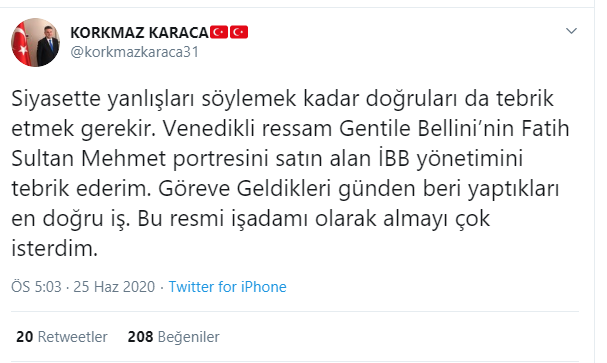Open Korkmaz Karaca's profile picture
The image size is (607, 363).
pos(35,42)
